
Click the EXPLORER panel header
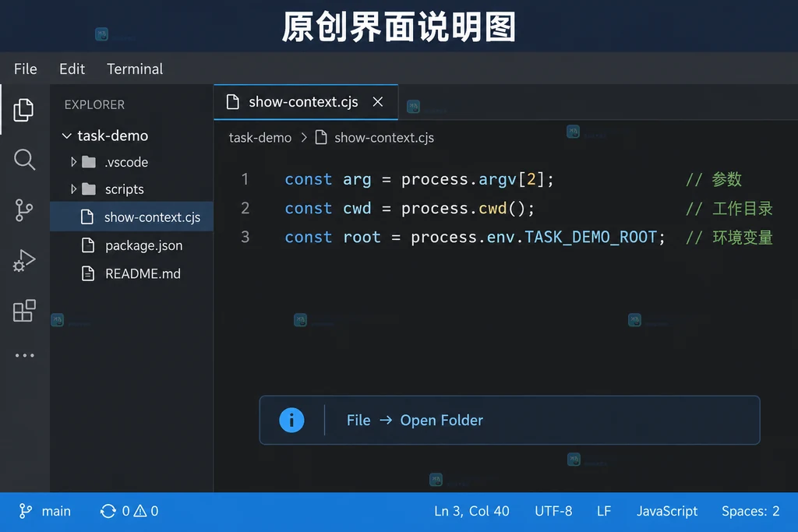(94, 105)
